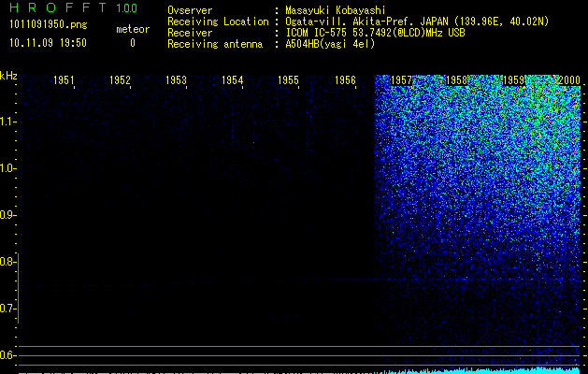Click the 1.0 kHz axis label
Viewport: 588px width, 374px height.
(7, 168)
